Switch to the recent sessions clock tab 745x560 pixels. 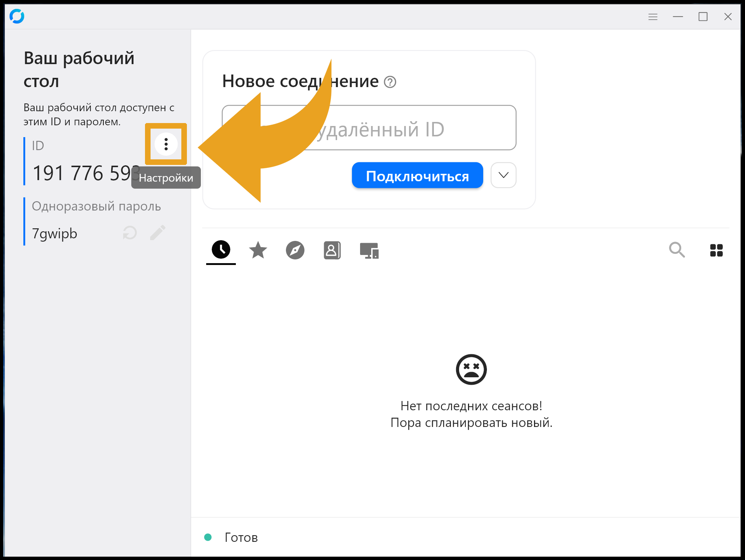[221, 250]
